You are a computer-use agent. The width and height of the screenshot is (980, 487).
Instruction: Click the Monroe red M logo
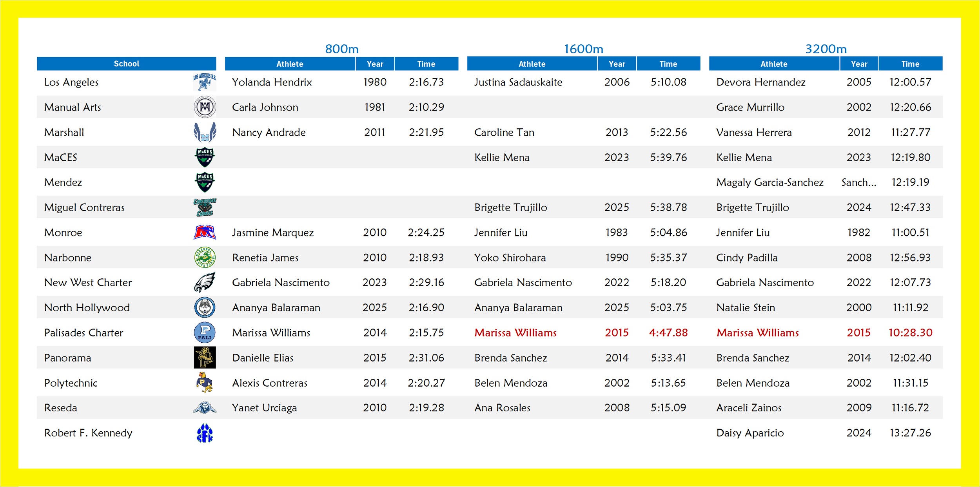click(205, 232)
